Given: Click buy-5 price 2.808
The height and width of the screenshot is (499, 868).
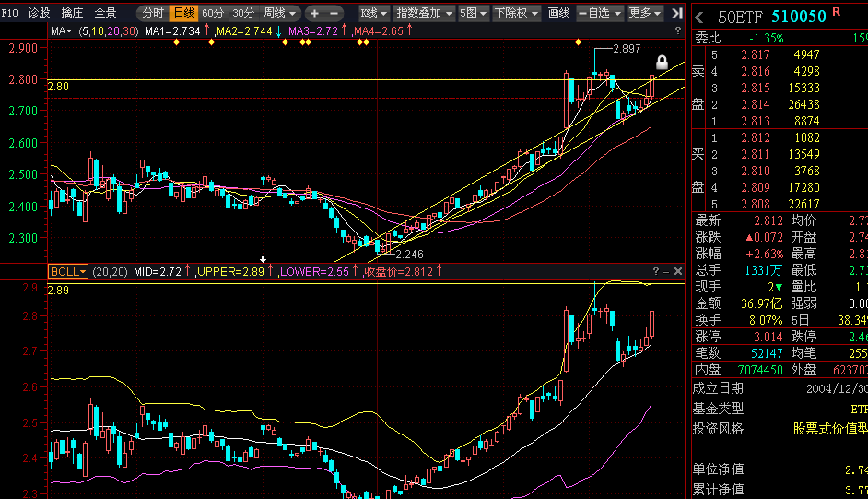Looking at the screenshot, I should point(755,205).
